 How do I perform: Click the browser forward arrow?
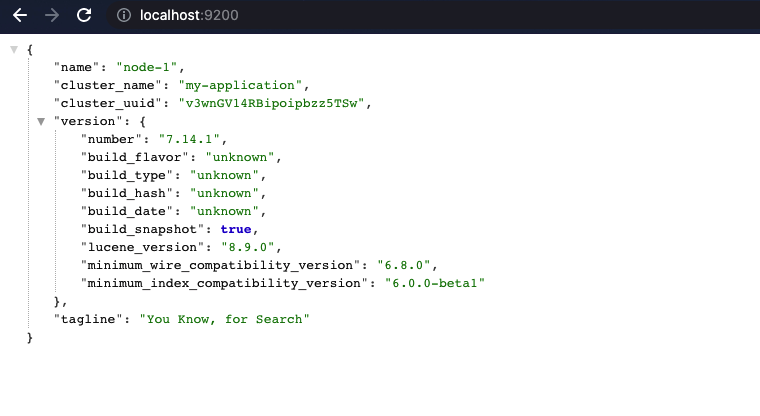click(52, 15)
